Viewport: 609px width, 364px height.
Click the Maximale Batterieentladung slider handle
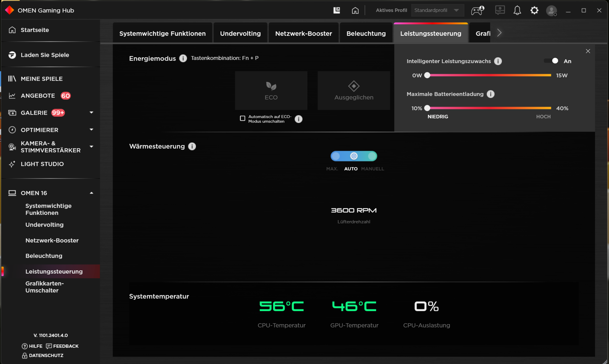[427, 108]
